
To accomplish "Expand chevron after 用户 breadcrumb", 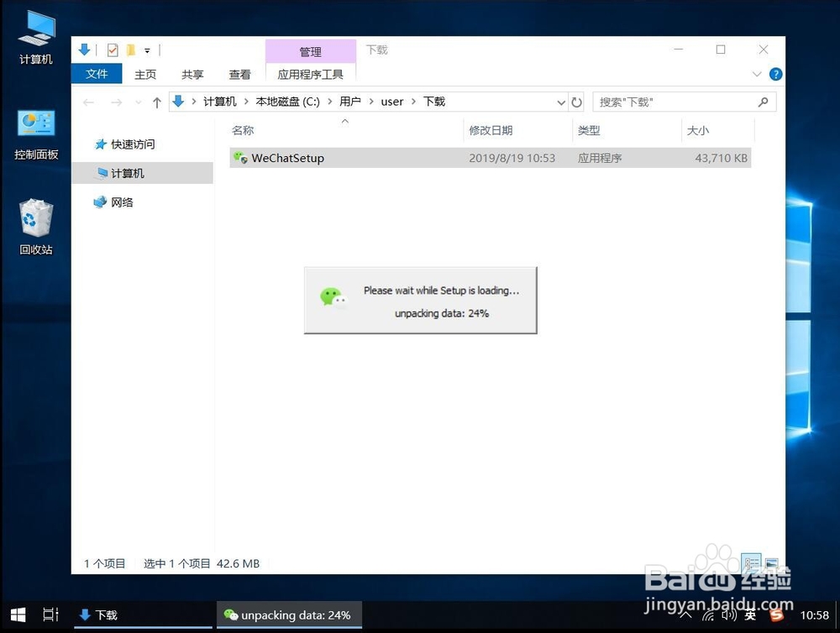I will 370,102.
